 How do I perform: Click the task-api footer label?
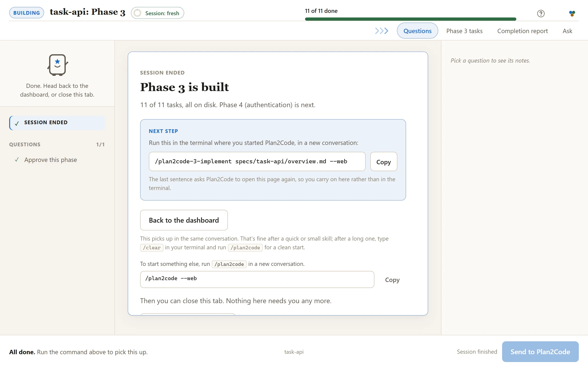[294, 352]
